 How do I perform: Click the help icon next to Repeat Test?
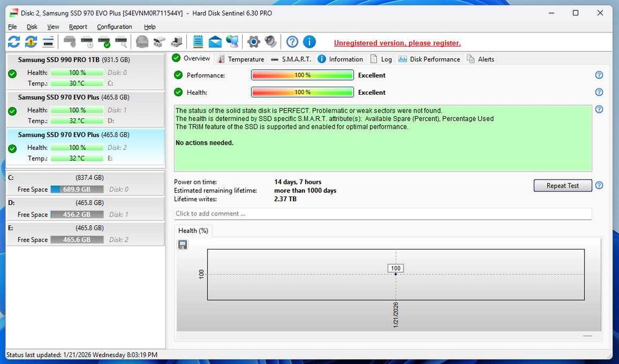pyautogui.click(x=599, y=185)
